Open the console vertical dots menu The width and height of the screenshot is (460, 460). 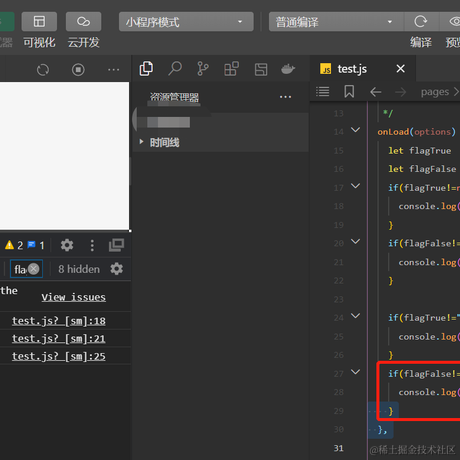92,245
